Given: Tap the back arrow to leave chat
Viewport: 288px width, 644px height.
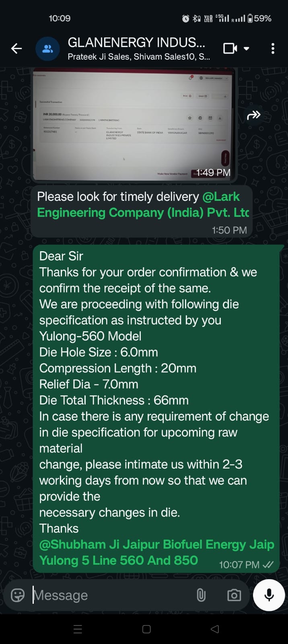Looking at the screenshot, I should tap(16, 49).
